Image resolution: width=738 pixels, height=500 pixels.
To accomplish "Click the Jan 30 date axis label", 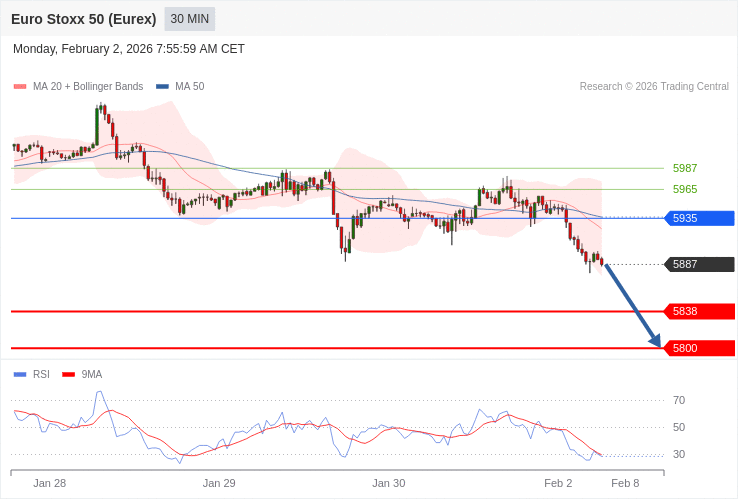I will (x=389, y=483).
